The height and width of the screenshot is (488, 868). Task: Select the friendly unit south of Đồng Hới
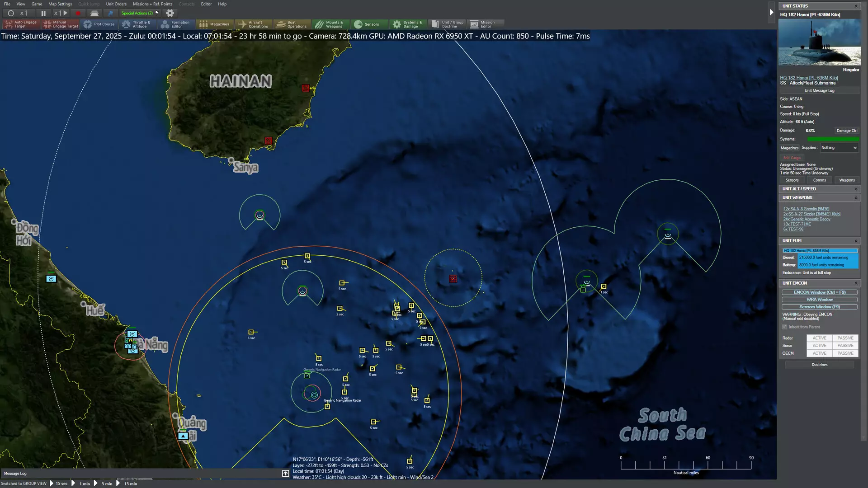pos(51,278)
